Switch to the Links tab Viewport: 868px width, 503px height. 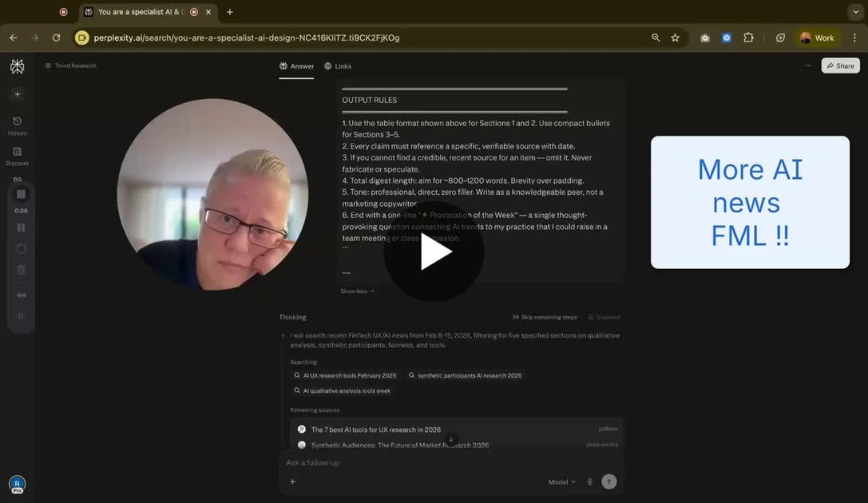[x=338, y=65]
